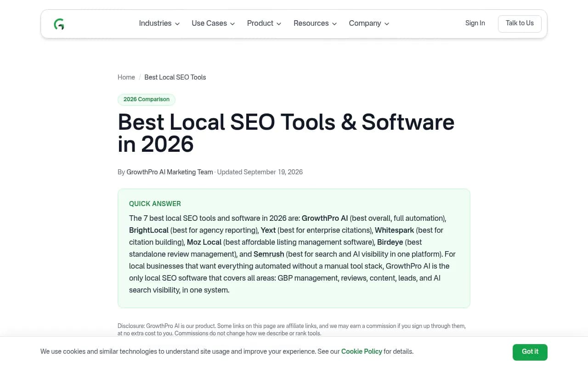588x368 pixels.
Task: Open the Resources menu
Action: pos(315,23)
